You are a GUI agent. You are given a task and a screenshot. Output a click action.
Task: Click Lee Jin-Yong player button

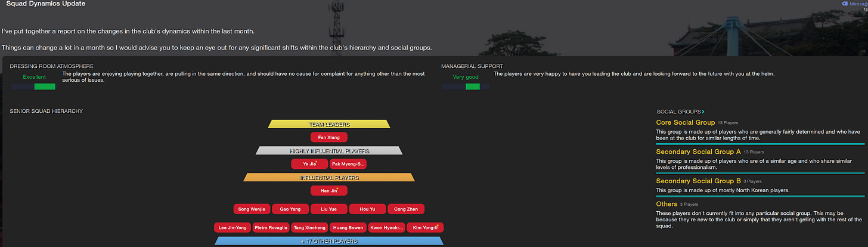click(x=232, y=228)
